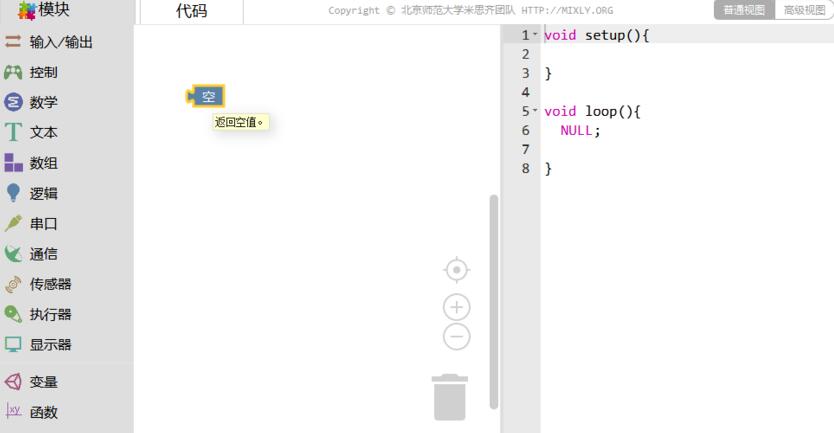Switch to 普通视图 mode
Viewport: 834px width, 433px height.
744,10
